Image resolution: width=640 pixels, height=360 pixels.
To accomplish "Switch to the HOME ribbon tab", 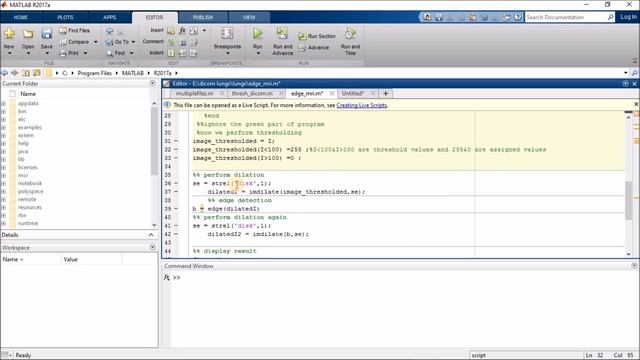I will click(20, 18).
